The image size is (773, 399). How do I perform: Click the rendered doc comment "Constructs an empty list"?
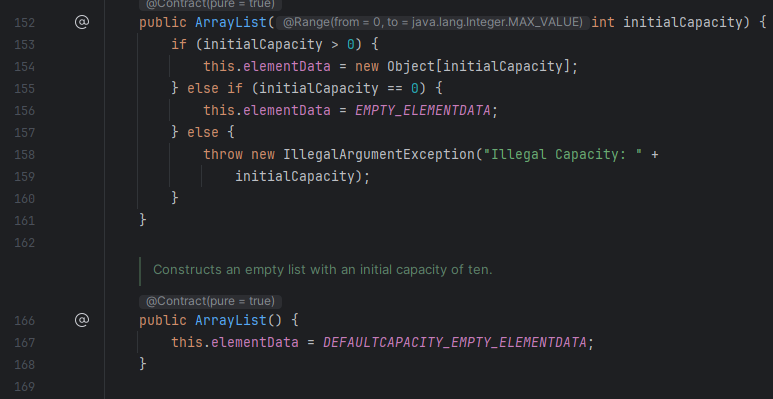(x=322, y=270)
